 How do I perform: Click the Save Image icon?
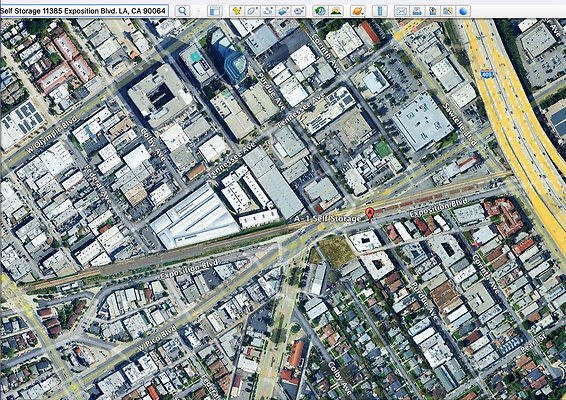(x=432, y=11)
